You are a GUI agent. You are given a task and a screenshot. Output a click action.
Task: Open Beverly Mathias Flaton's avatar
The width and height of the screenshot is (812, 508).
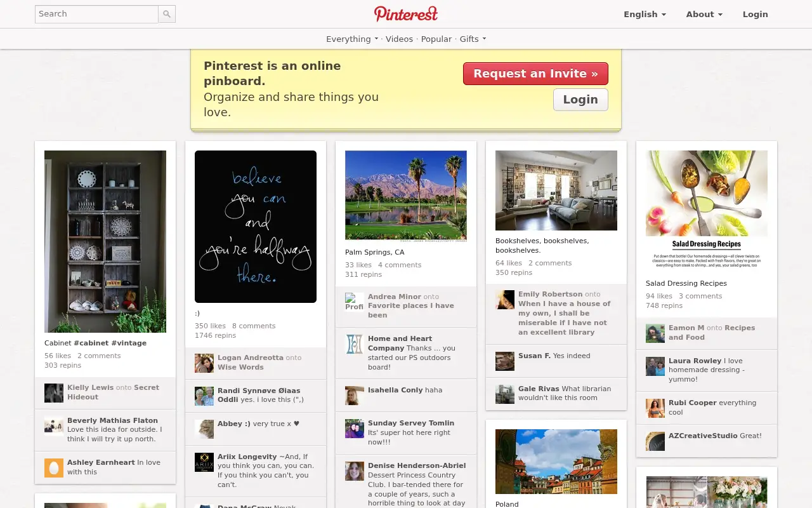coord(54,425)
